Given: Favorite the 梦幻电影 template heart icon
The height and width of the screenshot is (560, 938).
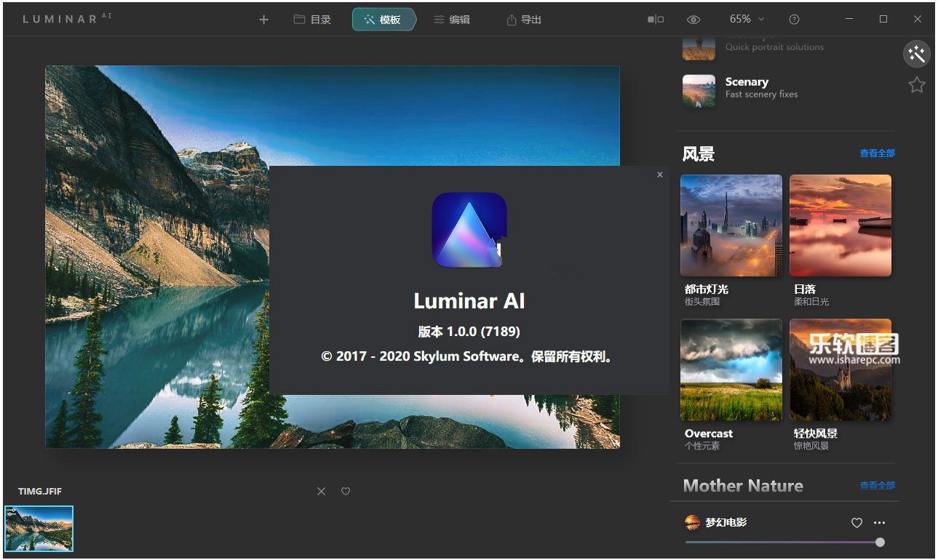Looking at the screenshot, I should tap(856, 523).
